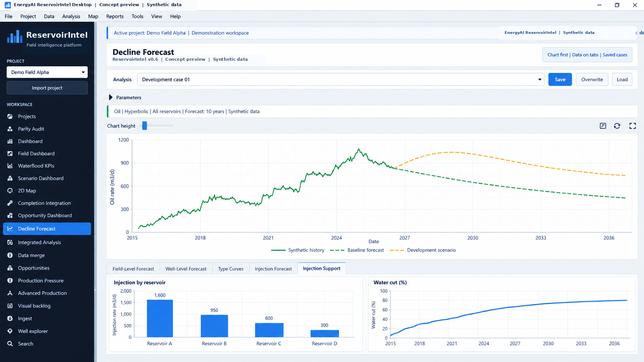Open the Analysis case dropdown
This screenshot has width=644, height=362.
coord(341,80)
